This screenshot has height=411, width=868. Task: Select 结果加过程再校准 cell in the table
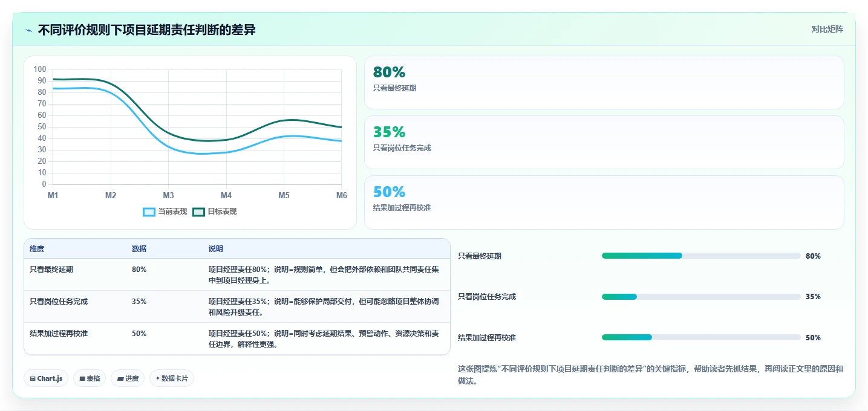[x=59, y=334]
